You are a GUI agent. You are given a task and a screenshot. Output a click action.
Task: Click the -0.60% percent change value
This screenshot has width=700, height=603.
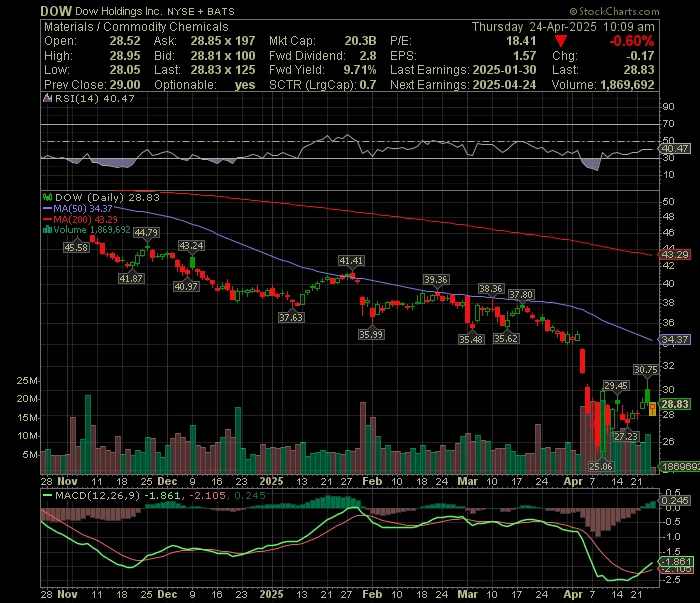(632, 41)
